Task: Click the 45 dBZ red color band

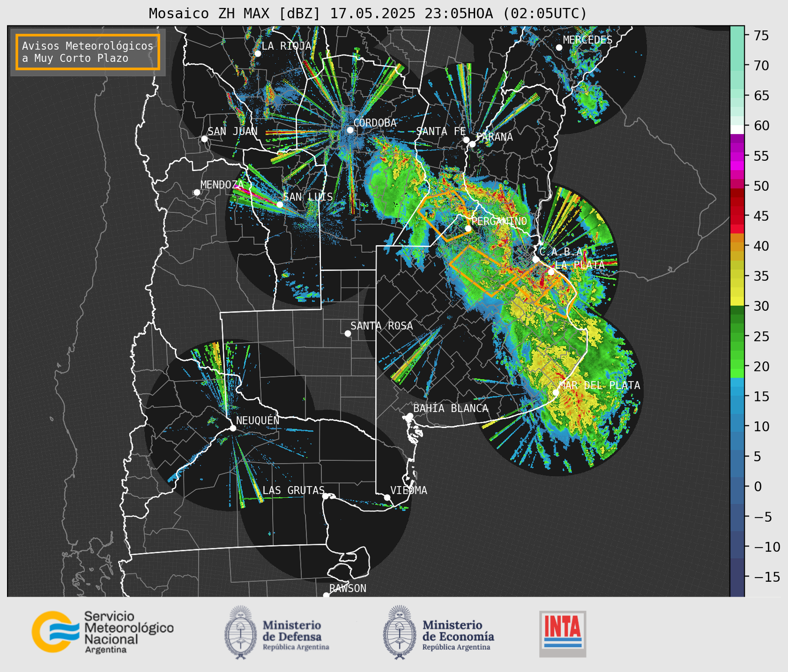Action: (x=737, y=216)
